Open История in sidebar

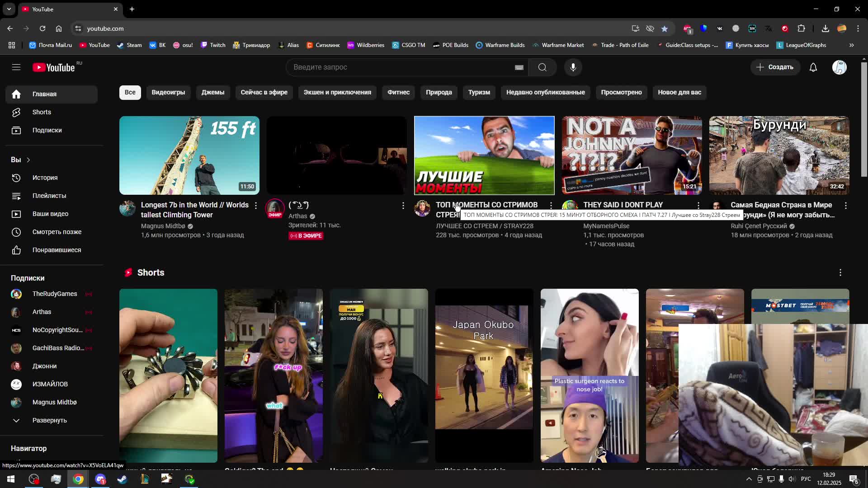52,178
